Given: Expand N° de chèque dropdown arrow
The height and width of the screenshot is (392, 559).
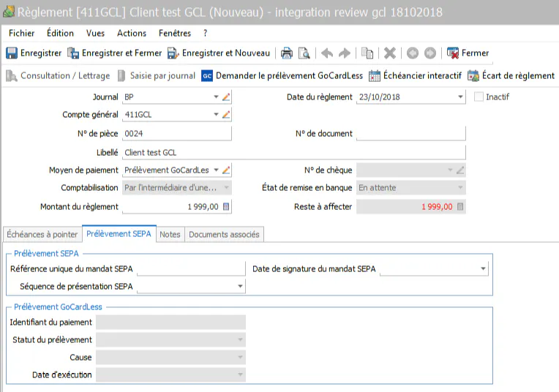Looking at the screenshot, I should pos(450,170).
